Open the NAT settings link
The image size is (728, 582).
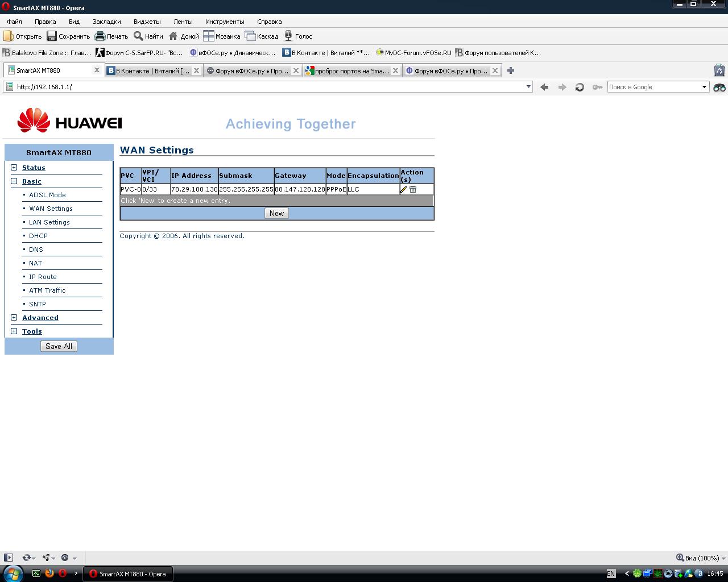(x=35, y=263)
